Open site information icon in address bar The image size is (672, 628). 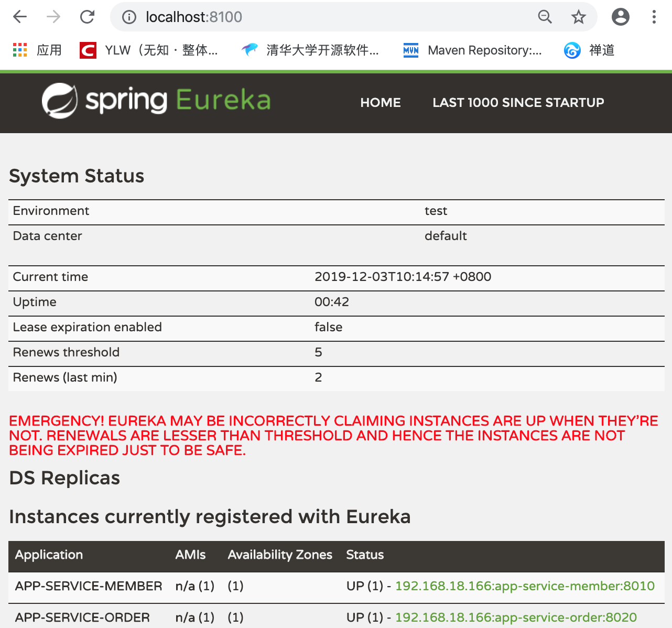(x=129, y=17)
